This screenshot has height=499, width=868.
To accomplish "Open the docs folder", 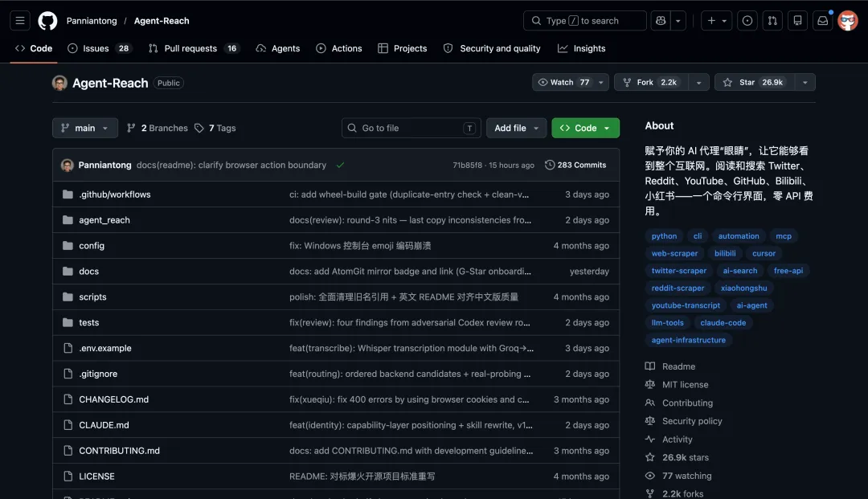I will pos(88,271).
